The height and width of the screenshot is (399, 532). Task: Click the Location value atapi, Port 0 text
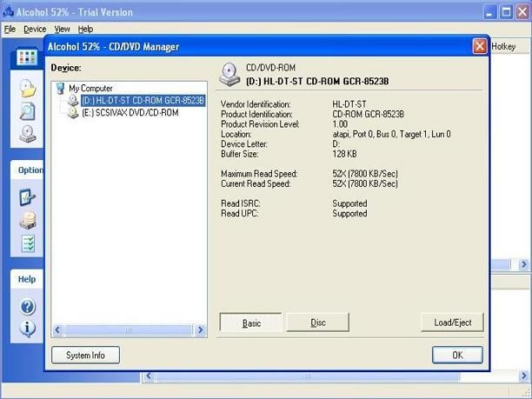click(x=391, y=135)
